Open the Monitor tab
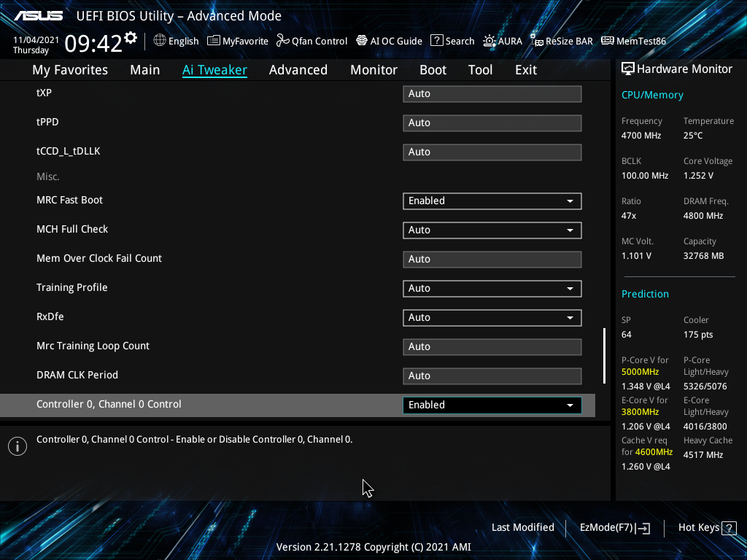747x560 pixels. pos(373,70)
